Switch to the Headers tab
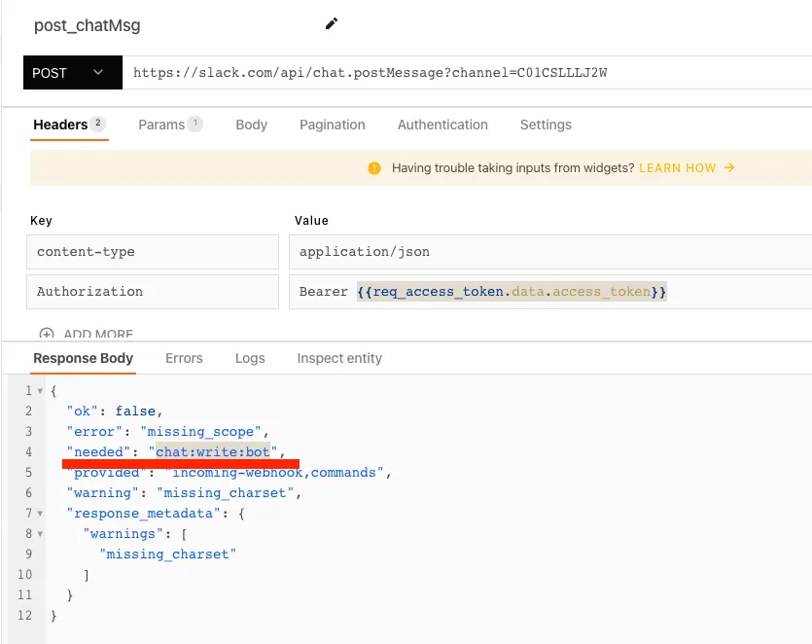This screenshot has height=644, width=812. (x=60, y=125)
